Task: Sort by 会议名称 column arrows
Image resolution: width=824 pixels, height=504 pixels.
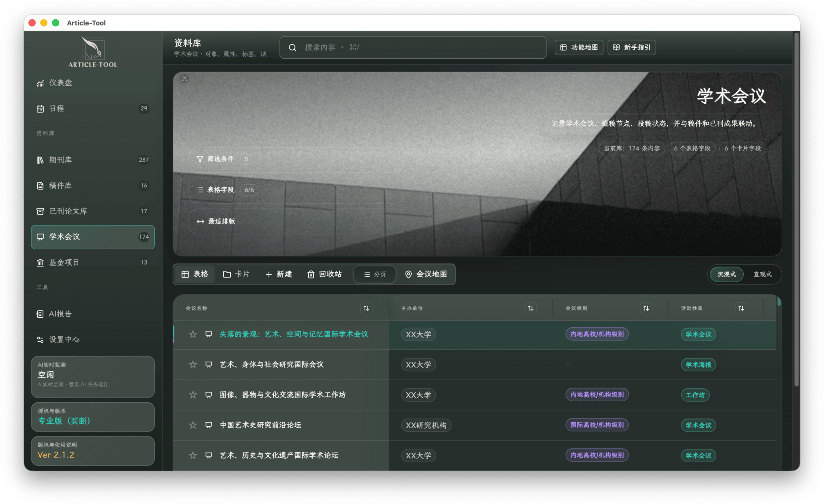Action: point(366,308)
